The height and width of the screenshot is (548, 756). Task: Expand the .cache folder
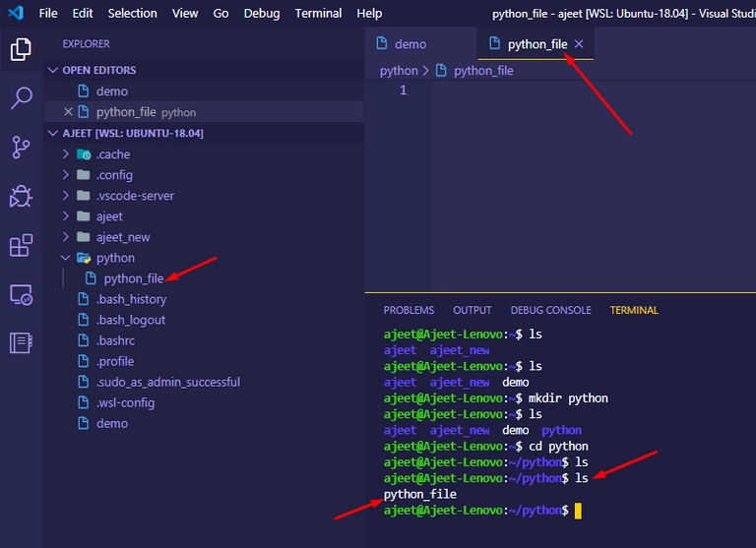click(66, 154)
